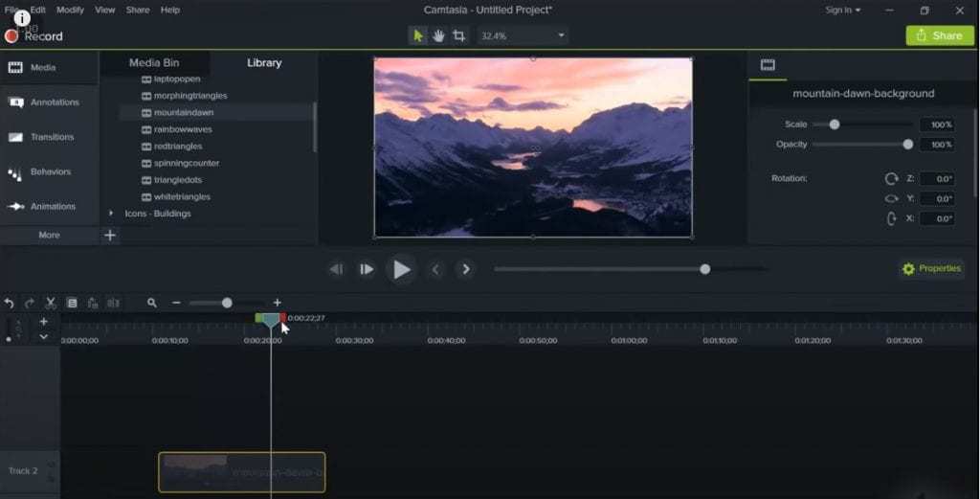Select the Crop tool
The width and height of the screenshot is (980, 499).
click(458, 35)
